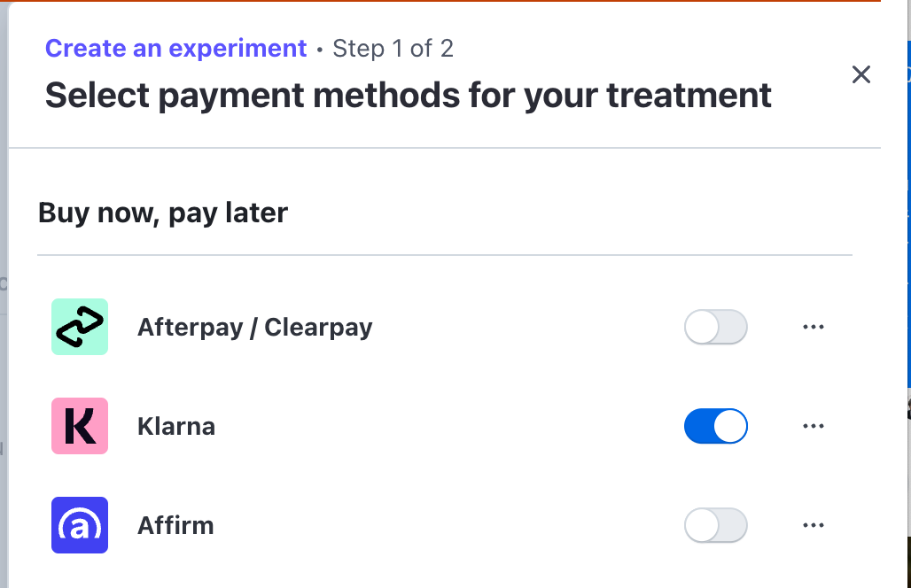Select the Afterpay / Clearpay label
911x588 pixels.
[x=254, y=328]
